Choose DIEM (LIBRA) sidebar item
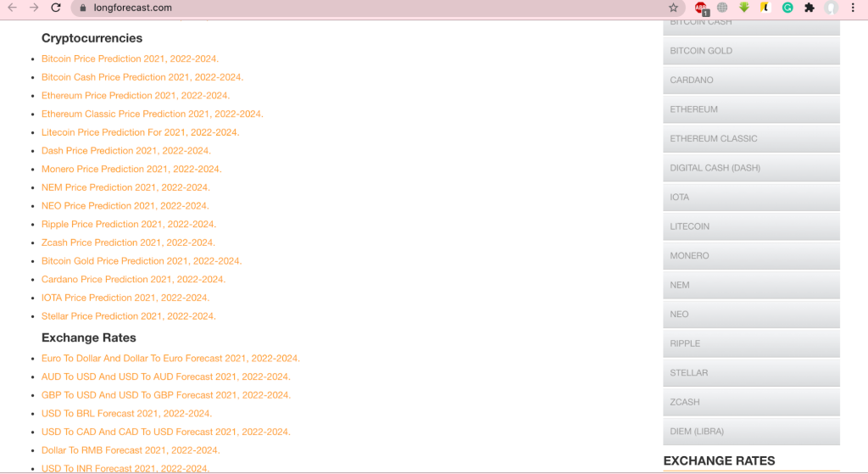This screenshot has height=474, width=868. [x=751, y=431]
